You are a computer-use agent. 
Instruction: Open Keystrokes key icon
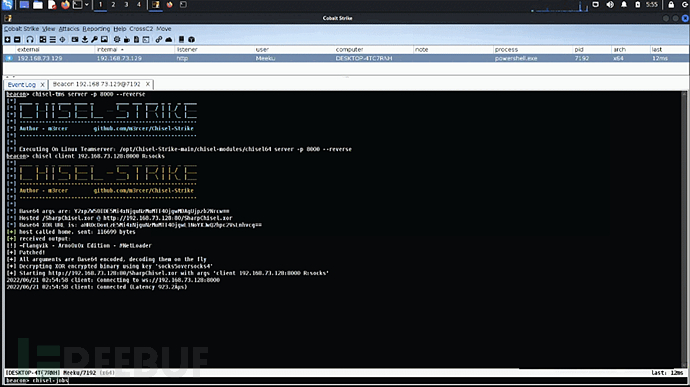click(x=94, y=40)
